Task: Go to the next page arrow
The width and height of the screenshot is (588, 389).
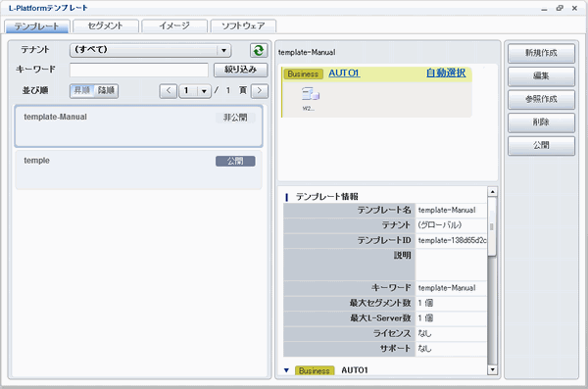Action: click(x=260, y=91)
